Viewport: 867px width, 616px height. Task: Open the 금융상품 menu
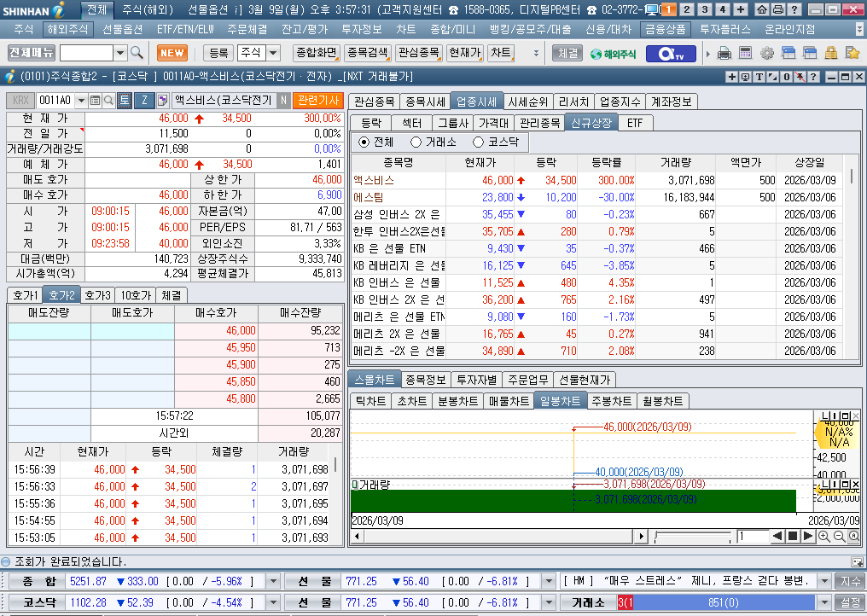(666, 29)
